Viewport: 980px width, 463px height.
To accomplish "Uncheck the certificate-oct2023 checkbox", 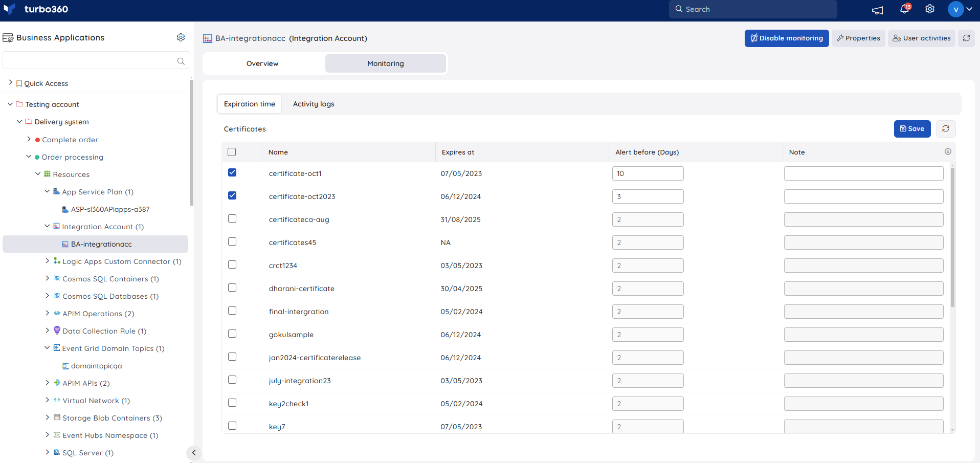I will (x=232, y=195).
